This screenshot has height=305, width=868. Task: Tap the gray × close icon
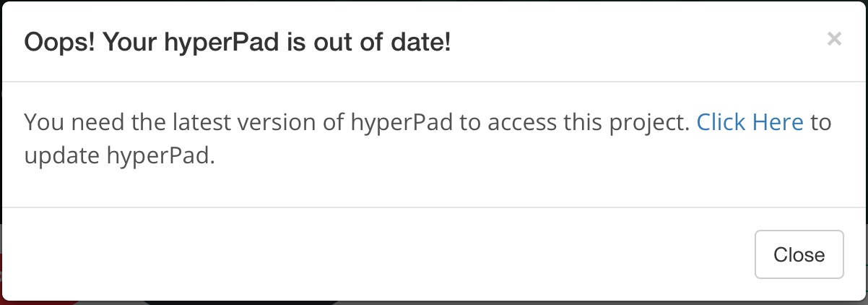pyautogui.click(x=834, y=39)
